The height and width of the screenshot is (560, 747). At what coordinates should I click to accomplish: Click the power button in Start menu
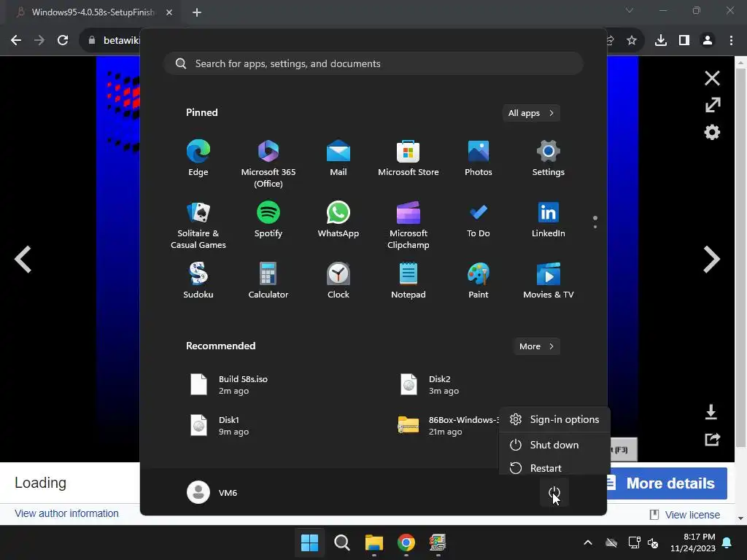coord(554,493)
